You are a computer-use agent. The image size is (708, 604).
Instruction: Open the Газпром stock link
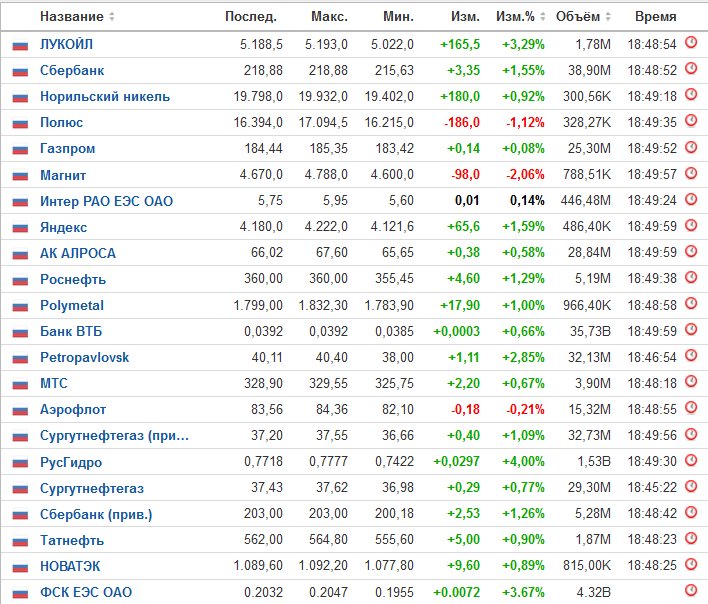tap(67, 149)
